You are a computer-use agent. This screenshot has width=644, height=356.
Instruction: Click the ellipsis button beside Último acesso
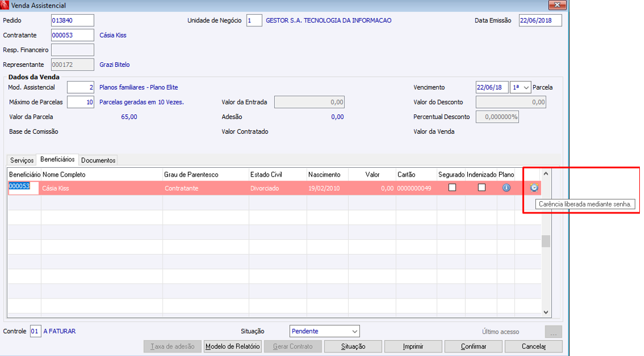click(x=553, y=332)
